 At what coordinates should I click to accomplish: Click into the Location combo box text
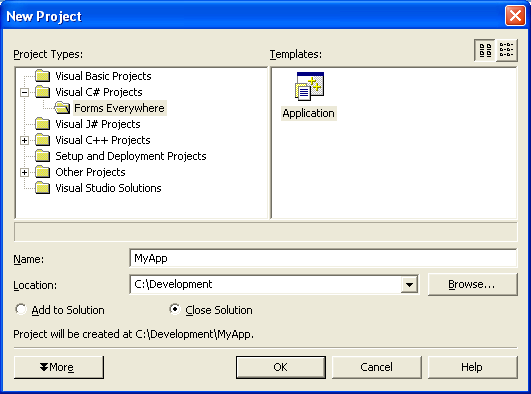coord(266,285)
